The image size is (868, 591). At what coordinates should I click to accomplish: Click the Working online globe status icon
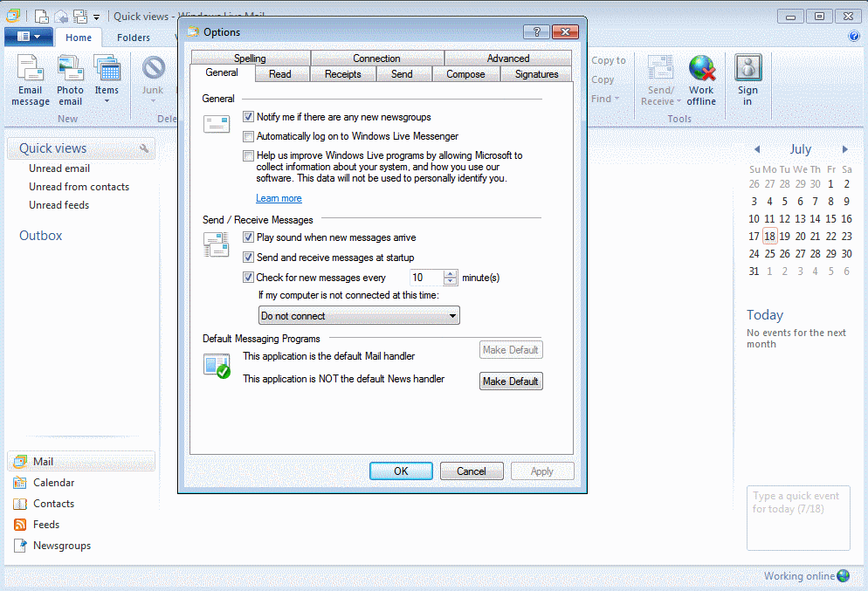tap(843, 576)
